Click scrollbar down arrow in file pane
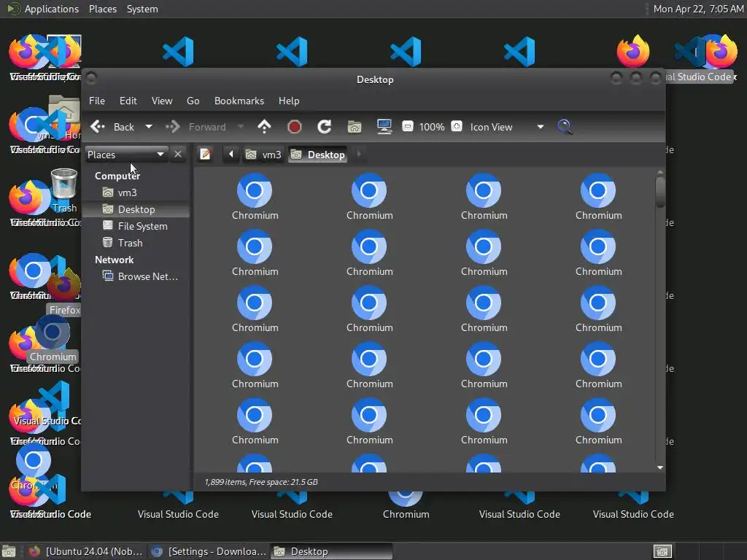Viewport: 747px width, 560px height. (x=659, y=467)
